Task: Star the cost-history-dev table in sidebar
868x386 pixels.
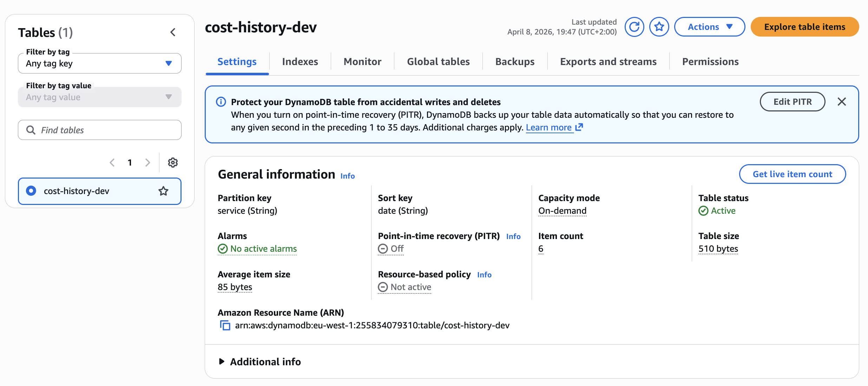Action: click(x=163, y=191)
